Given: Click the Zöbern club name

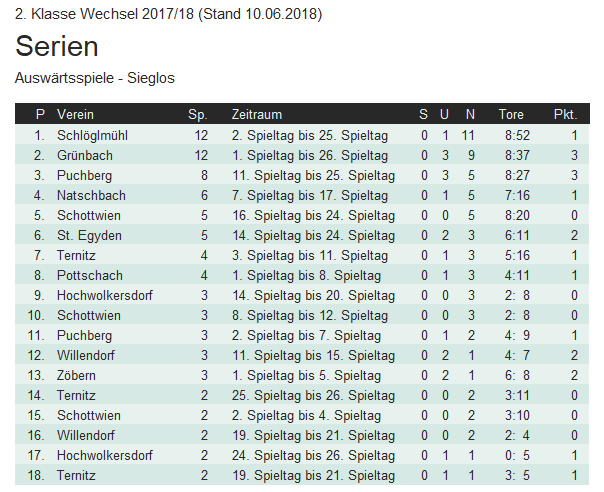Looking at the screenshot, I should pyautogui.click(x=79, y=375).
